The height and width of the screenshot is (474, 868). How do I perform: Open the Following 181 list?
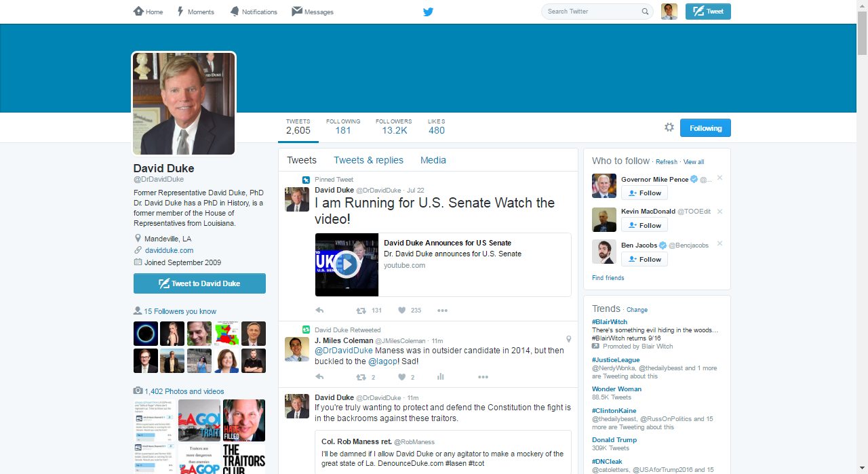point(343,126)
